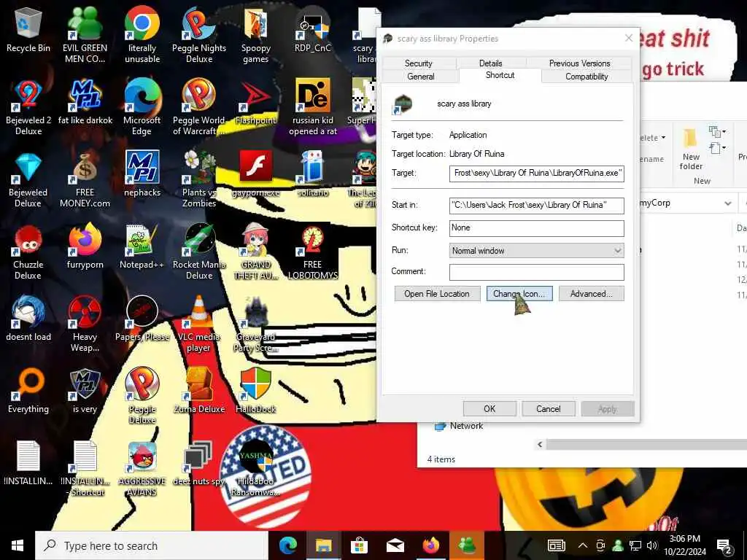Select the HalloDock desktop icon
Screen dimensions: 747x560
point(256,391)
